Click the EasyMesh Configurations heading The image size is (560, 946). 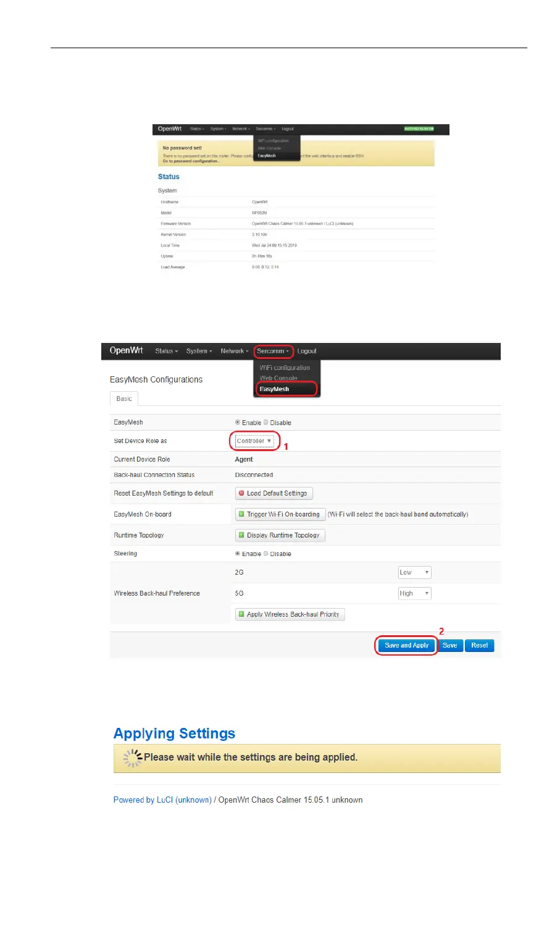click(x=156, y=379)
